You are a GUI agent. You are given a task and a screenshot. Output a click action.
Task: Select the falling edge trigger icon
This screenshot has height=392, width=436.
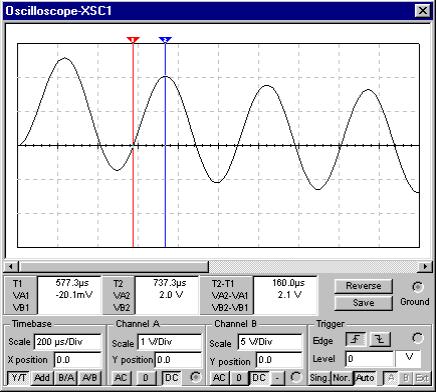pyautogui.click(x=379, y=339)
